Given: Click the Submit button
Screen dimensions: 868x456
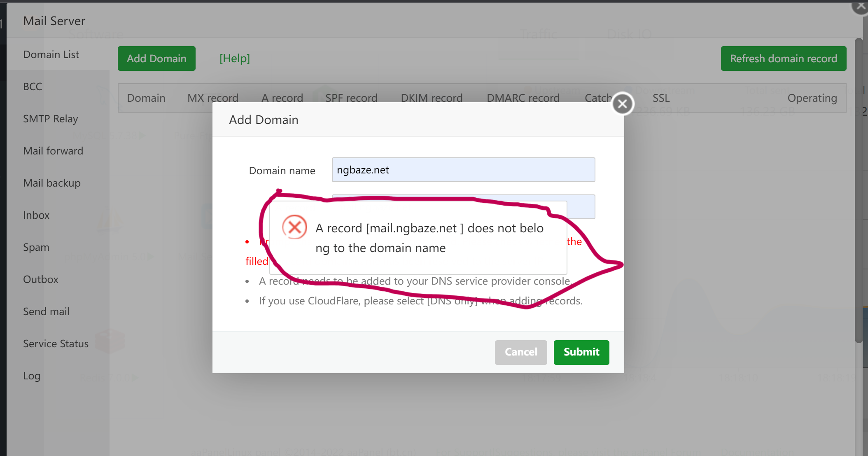Looking at the screenshot, I should point(581,352).
